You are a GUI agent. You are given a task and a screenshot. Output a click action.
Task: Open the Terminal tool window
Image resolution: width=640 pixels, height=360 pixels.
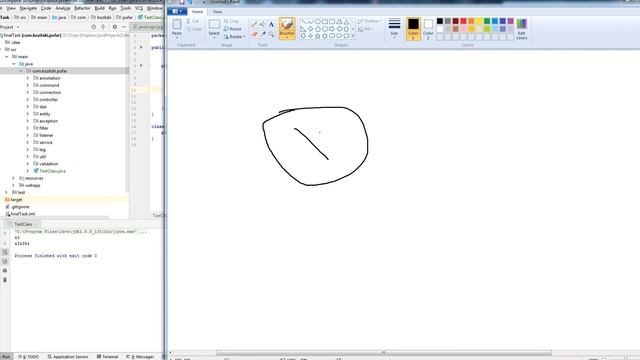click(107, 357)
